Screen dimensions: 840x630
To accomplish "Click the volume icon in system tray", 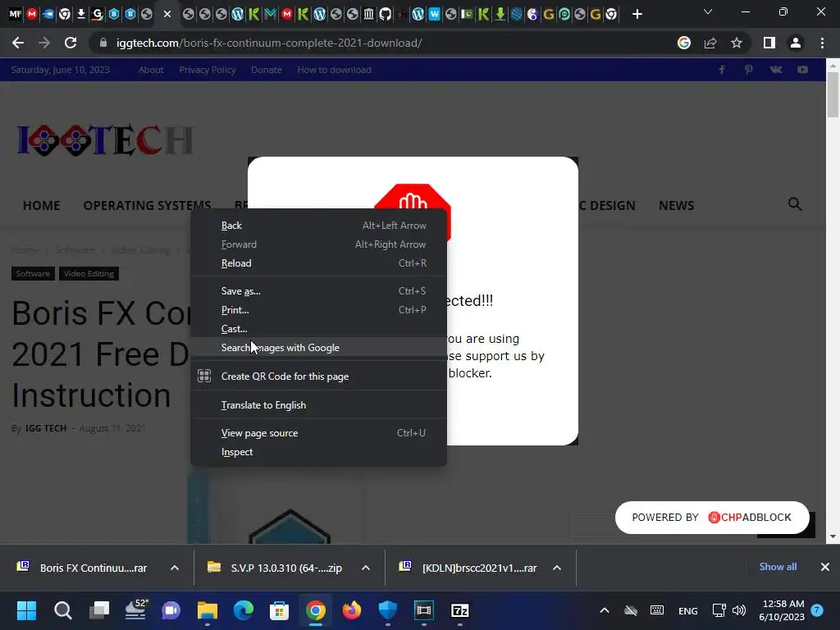I will pos(739,610).
